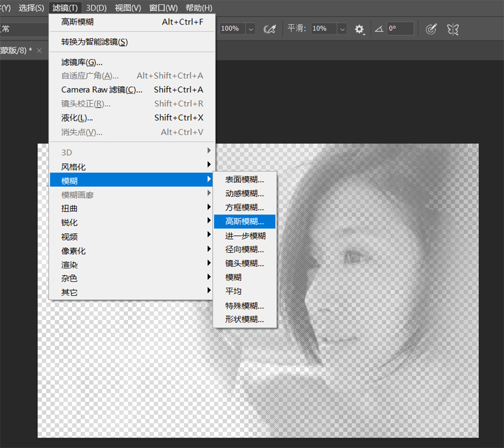Open the 100% opacity dropdown arrow
The width and height of the screenshot is (504, 448).
pos(250,29)
